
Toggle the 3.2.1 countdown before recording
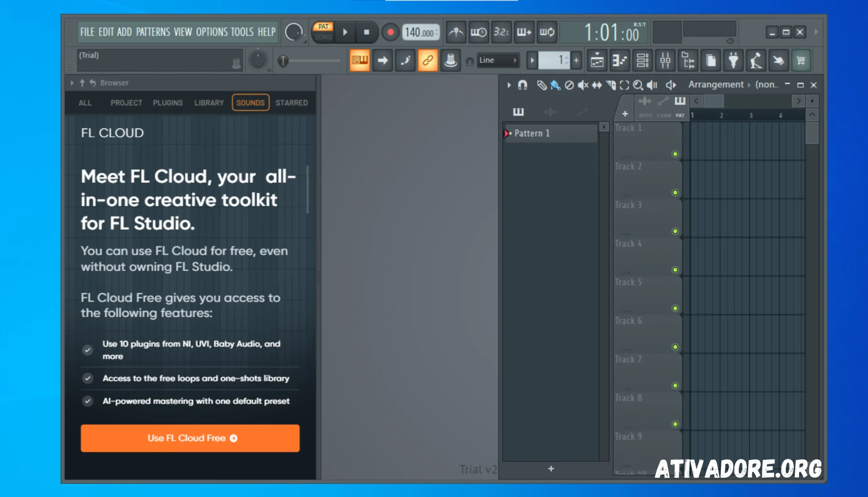point(501,33)
